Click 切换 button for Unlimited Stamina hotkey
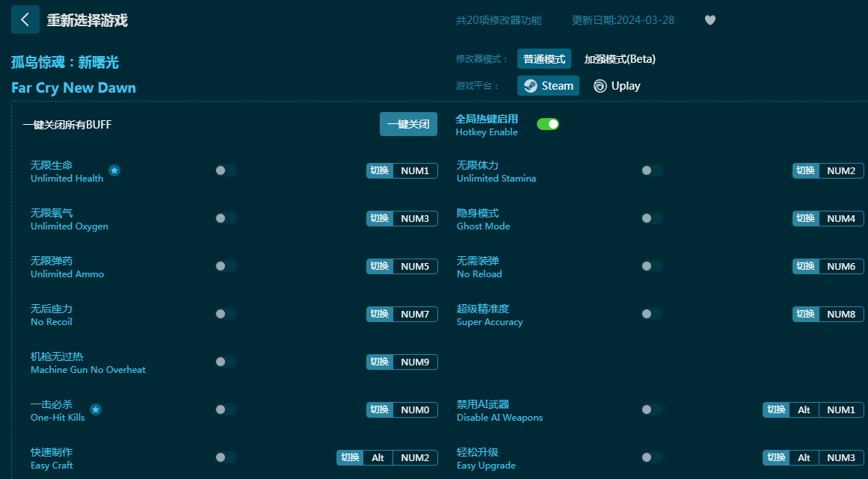 (x=805, y=171)
